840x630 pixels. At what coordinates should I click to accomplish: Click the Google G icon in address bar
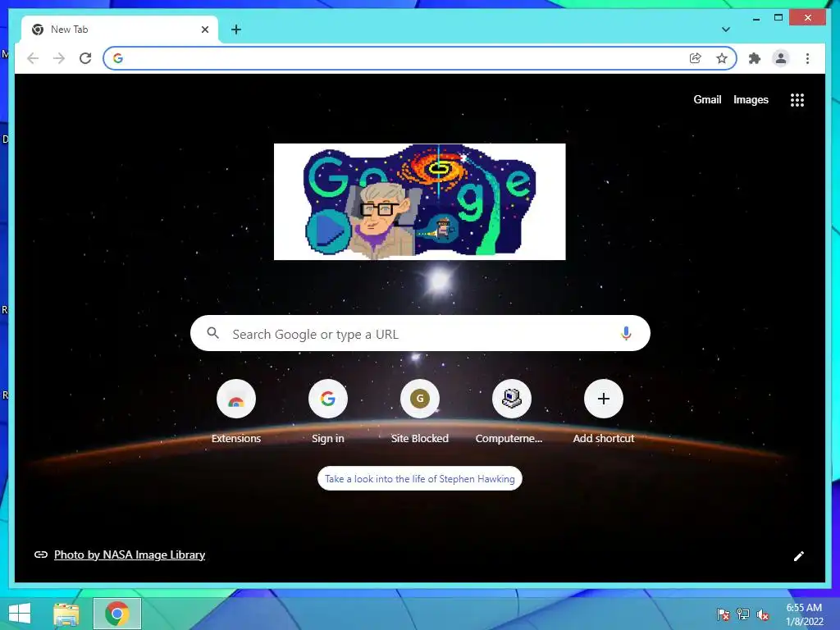[x=118, y=58]
